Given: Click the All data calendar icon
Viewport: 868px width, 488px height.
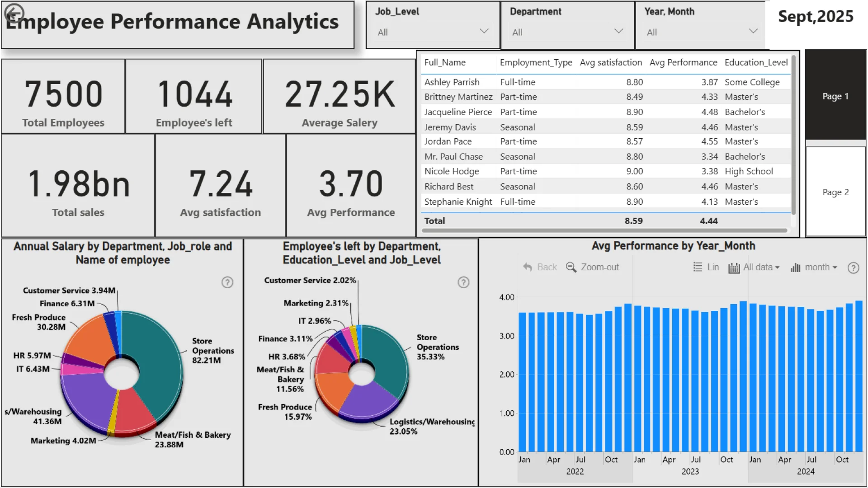Looking at the screenshot, I should tap(734, 268).
